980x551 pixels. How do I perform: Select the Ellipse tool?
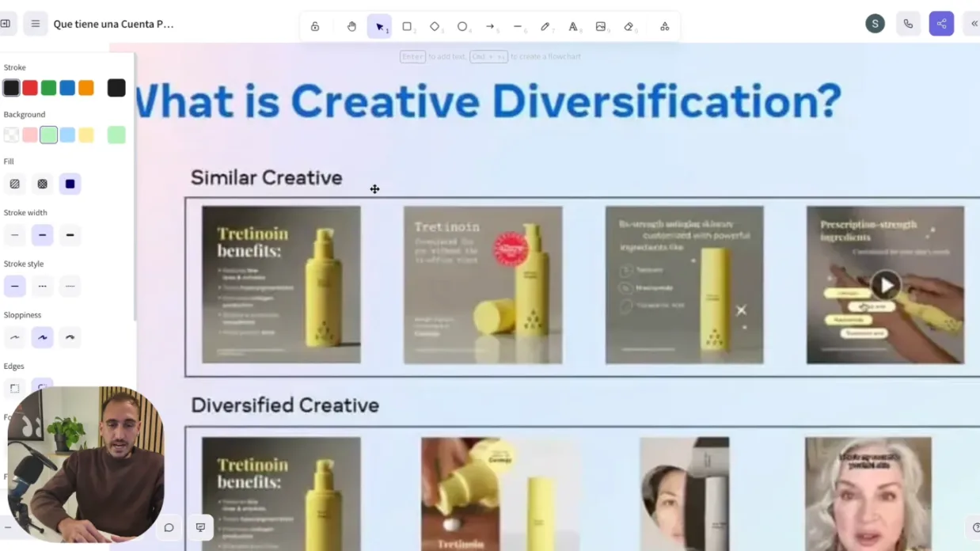462,26
